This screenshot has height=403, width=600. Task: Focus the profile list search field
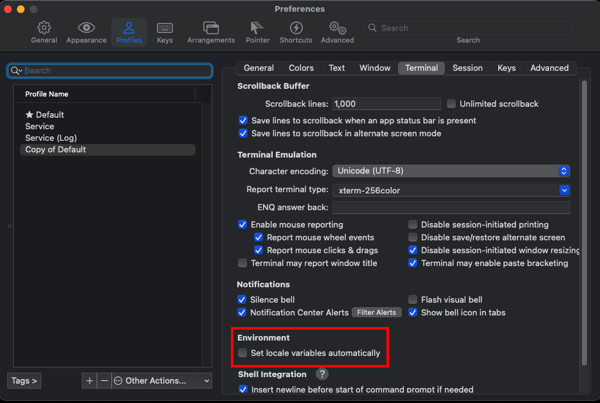[x=110, y=70]
